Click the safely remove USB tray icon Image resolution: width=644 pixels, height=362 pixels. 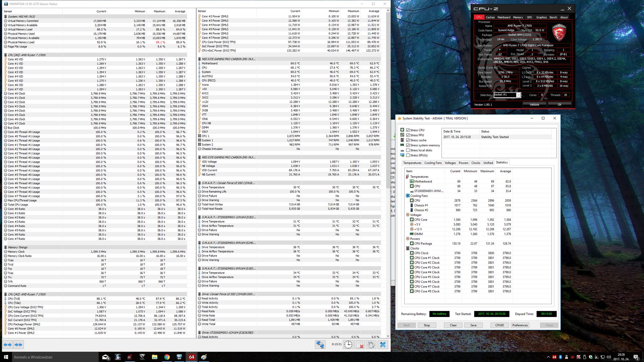tap(585, 357)
